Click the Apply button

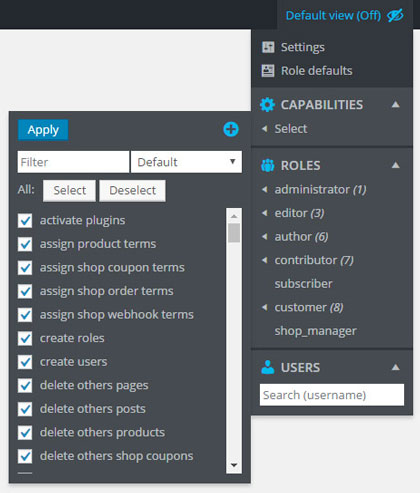point(43,130)
